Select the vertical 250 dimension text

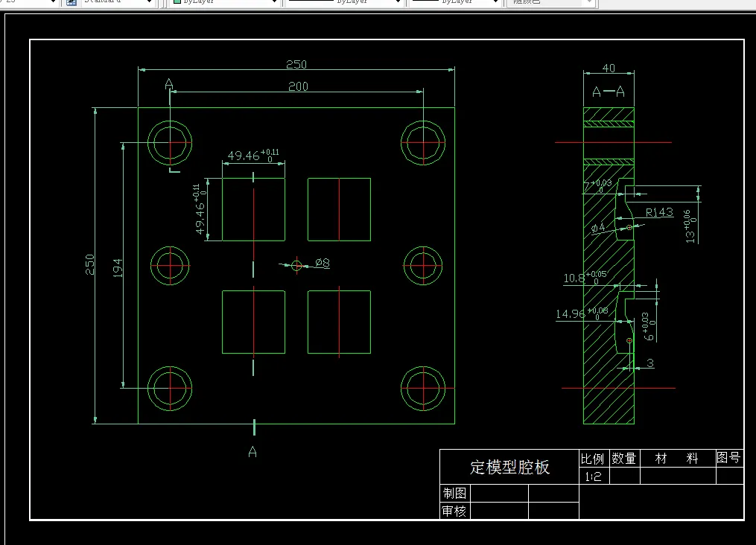click(89, 264)
